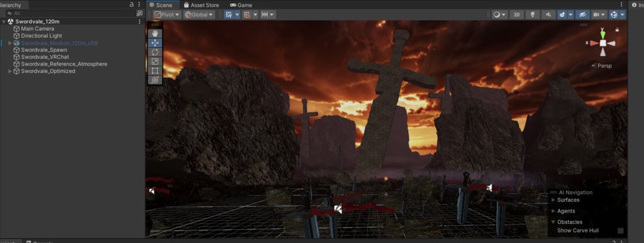644x243 pixels.
Task: Toggle 2D view mode
Action: click(517, 14)
